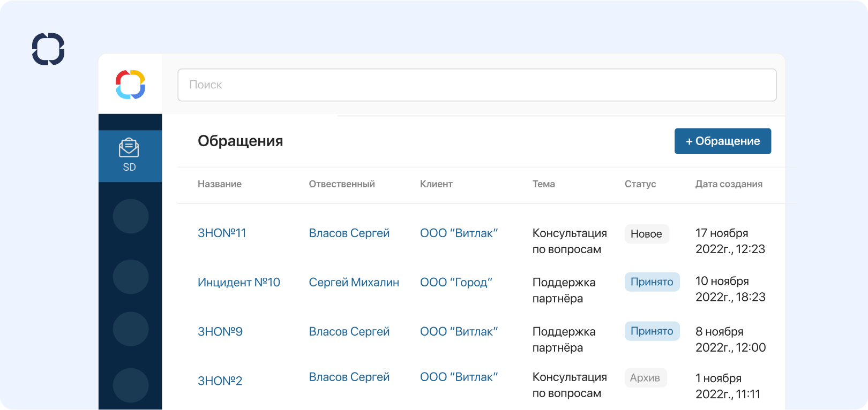Viewport: 868px width, 410px height.
Task: Sort by Дата создания column header
Action: coord(729,184)
